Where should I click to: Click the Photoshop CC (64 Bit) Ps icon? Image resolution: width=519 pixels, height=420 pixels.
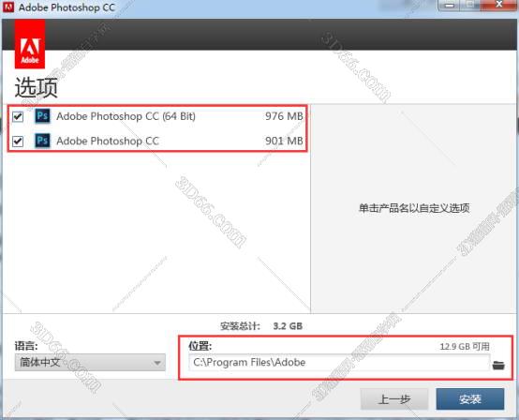tap(43, 116)
